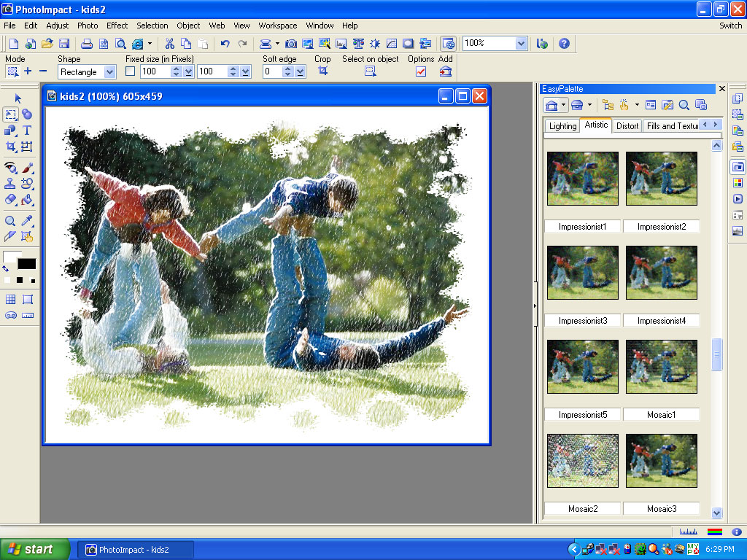The width and height of the screenshot is (747, 560).
Task: Toggle the Options red checkmark box
Action: (x=421, y=71)
